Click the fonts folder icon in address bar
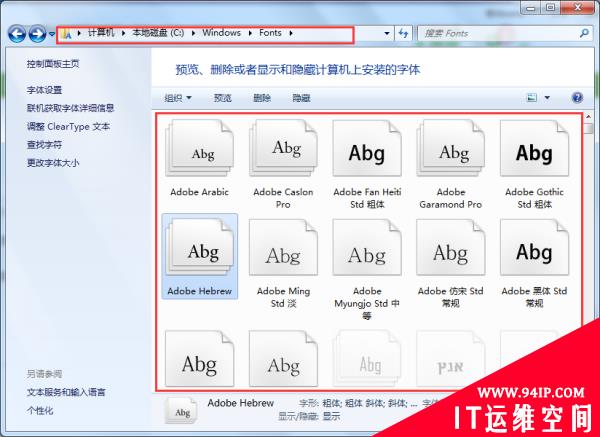The width and height of the screenshot is (600, 437). (66, 34)
